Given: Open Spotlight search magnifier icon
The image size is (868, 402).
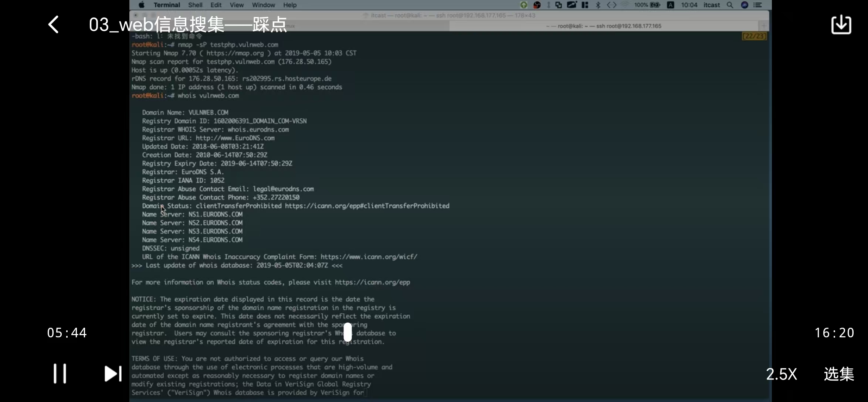Looking at the screenshot, I should 730,5.
